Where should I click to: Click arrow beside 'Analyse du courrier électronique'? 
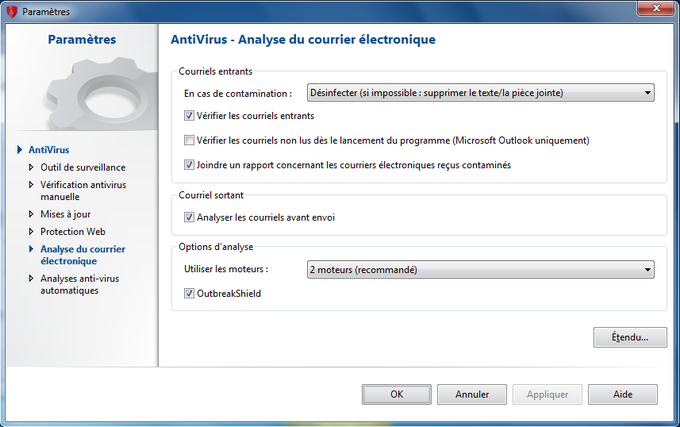(x=31, y=249)
